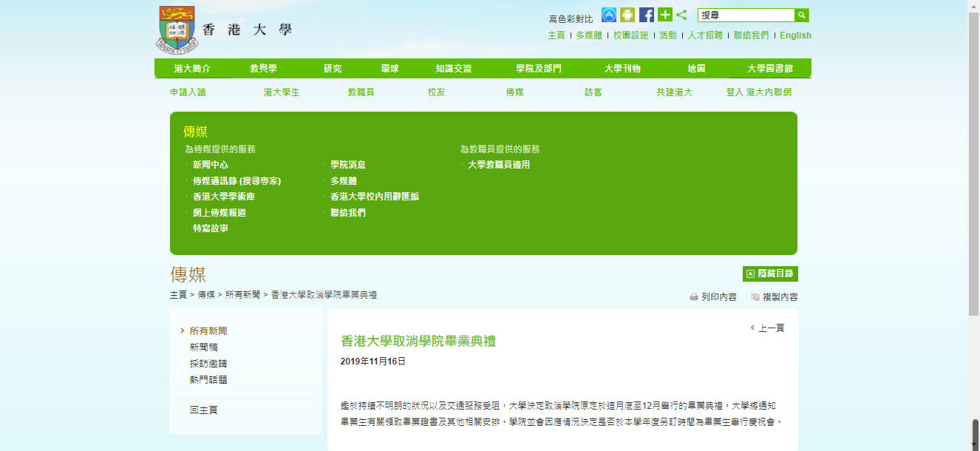
Task: Select 所有新聞 in the sidebar
Action: coord(208,331)
